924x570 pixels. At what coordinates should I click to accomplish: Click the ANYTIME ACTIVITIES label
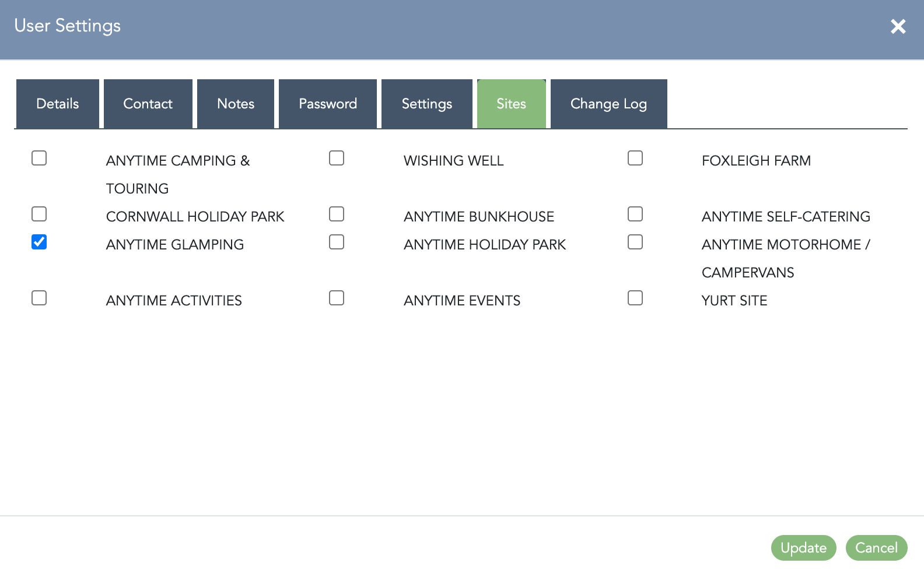point(174,301)
